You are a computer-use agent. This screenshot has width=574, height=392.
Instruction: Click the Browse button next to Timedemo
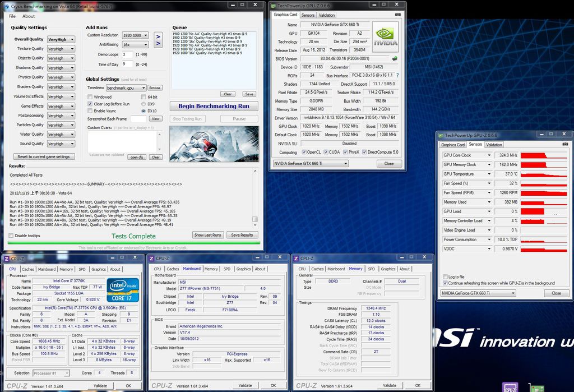[155, 88]
